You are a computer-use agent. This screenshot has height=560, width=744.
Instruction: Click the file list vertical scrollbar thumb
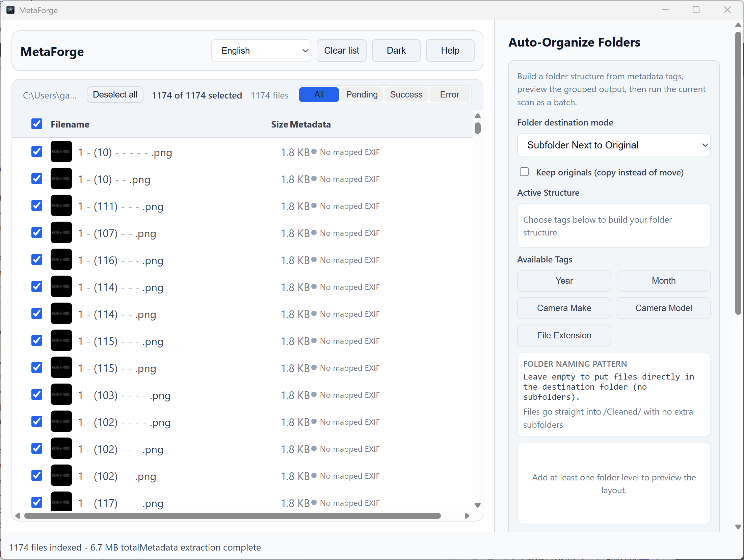(x=477, y=128)
